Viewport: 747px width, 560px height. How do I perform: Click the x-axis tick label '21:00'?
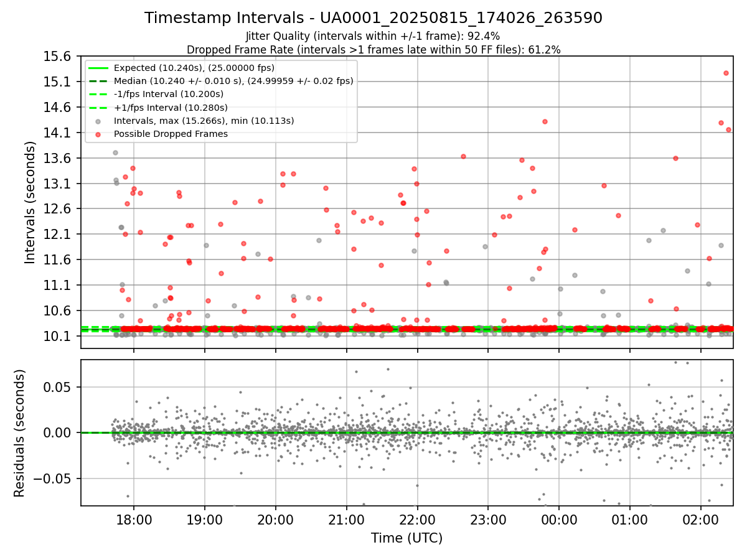(347, 520)
